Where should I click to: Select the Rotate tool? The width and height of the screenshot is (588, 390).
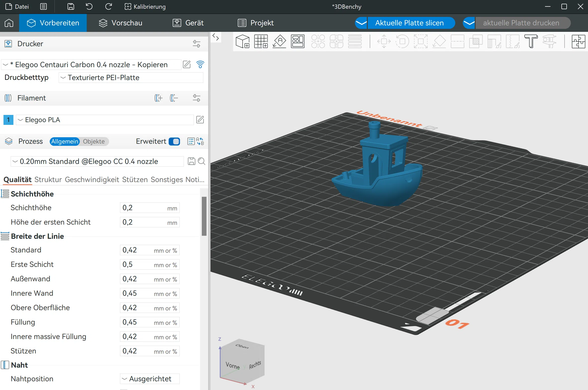click(402, 41)
